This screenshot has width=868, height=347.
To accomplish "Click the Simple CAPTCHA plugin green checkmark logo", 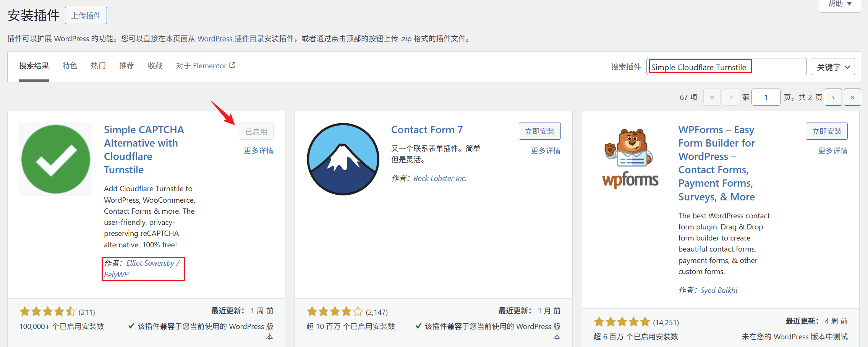I will point(55,159).
